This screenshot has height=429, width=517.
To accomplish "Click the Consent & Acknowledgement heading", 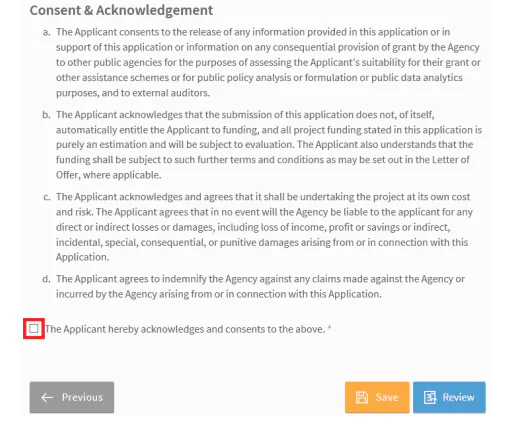I will pos(121,10).
